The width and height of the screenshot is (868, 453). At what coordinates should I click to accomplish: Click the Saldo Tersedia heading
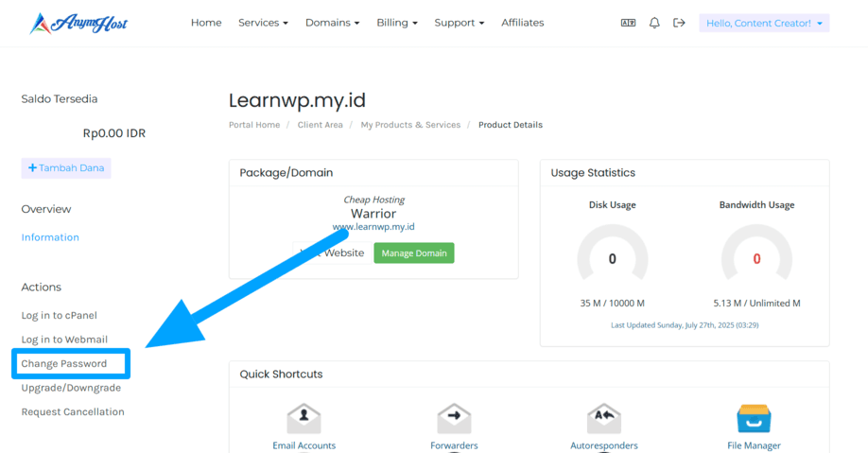(x=60, y=98)
